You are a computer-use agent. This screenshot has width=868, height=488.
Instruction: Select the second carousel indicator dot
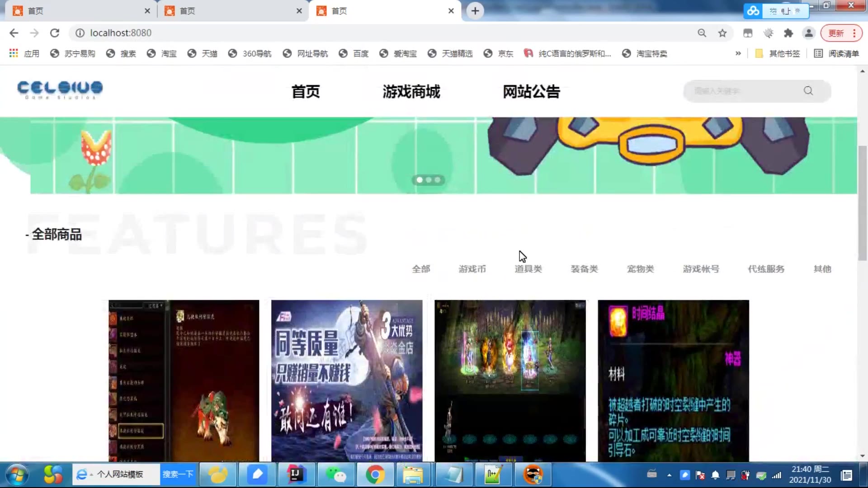click(429, 180)
